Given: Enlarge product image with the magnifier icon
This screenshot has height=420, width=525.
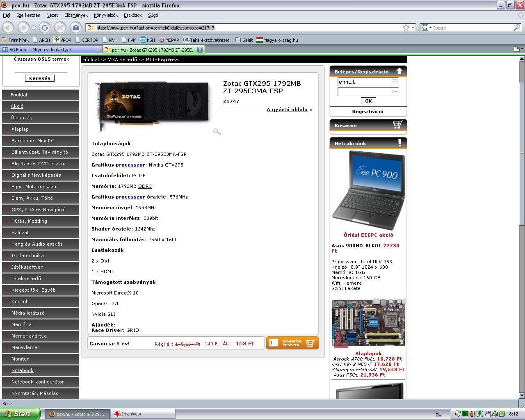Looking at the screenshot, I should coord(217,131).
